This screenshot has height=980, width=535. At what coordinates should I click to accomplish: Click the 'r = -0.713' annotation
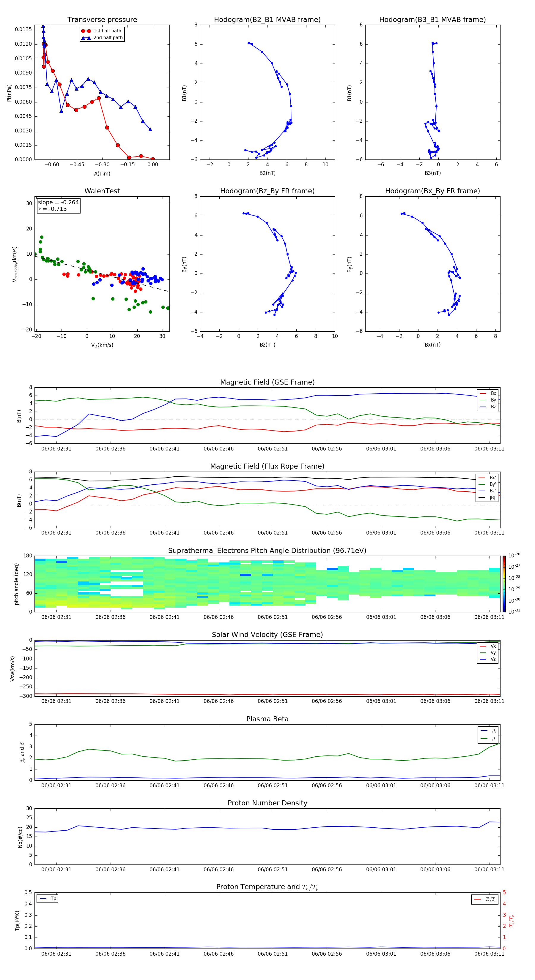pyautogui.click(x=53, y=209)
